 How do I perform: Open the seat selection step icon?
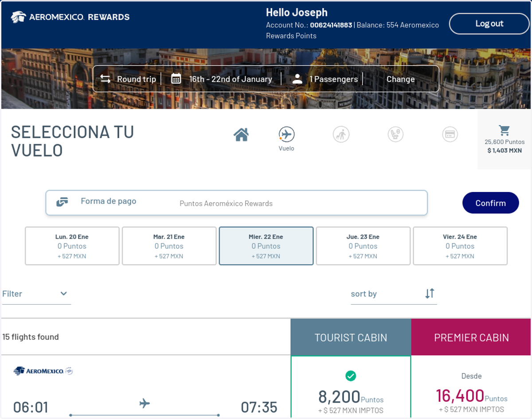click(395, 134)
